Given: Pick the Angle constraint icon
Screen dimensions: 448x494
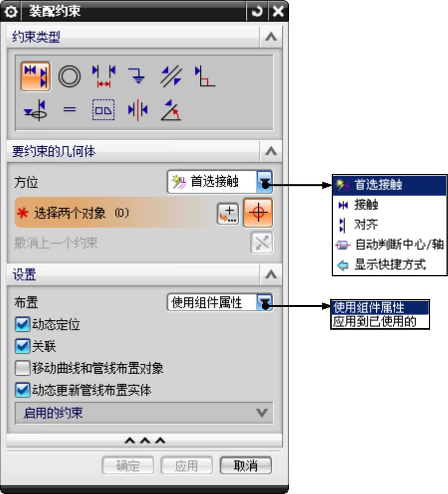Looking at the screenshot, I should [x=171, y=110].
